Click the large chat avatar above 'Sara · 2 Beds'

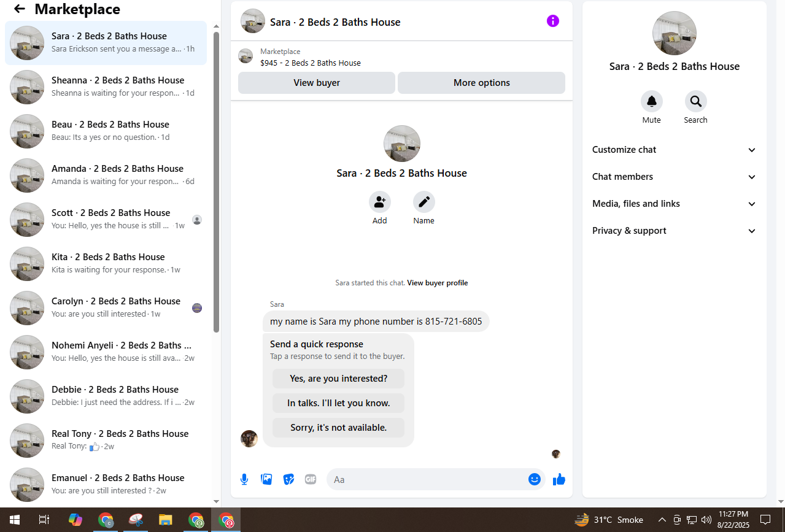tap(402, 144)
